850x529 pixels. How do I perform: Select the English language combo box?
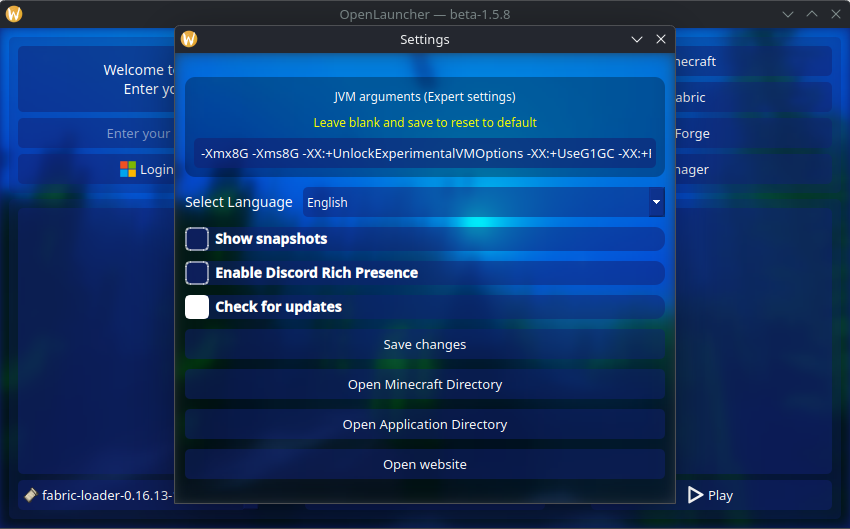[484, 202]
